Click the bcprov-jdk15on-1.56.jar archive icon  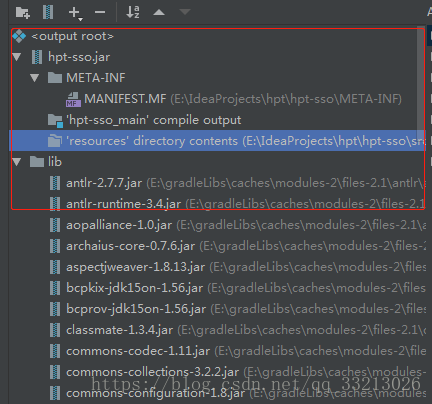tap(55, 309)
